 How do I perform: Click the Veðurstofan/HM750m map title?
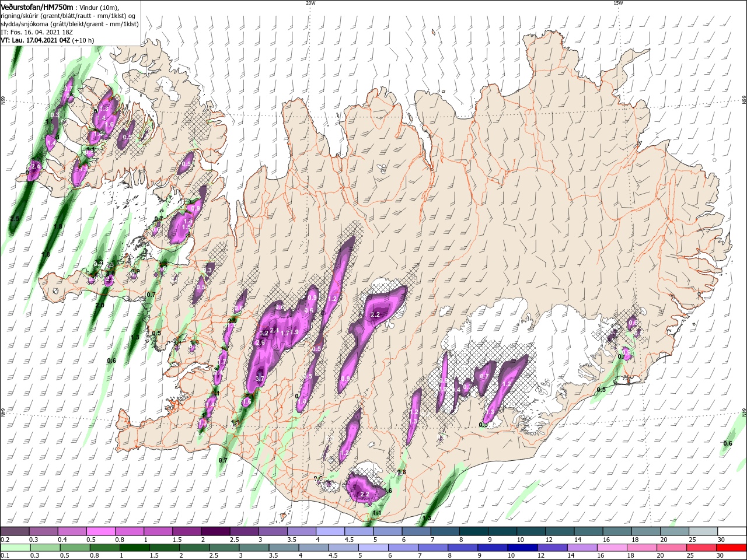[x=37, y=6]
